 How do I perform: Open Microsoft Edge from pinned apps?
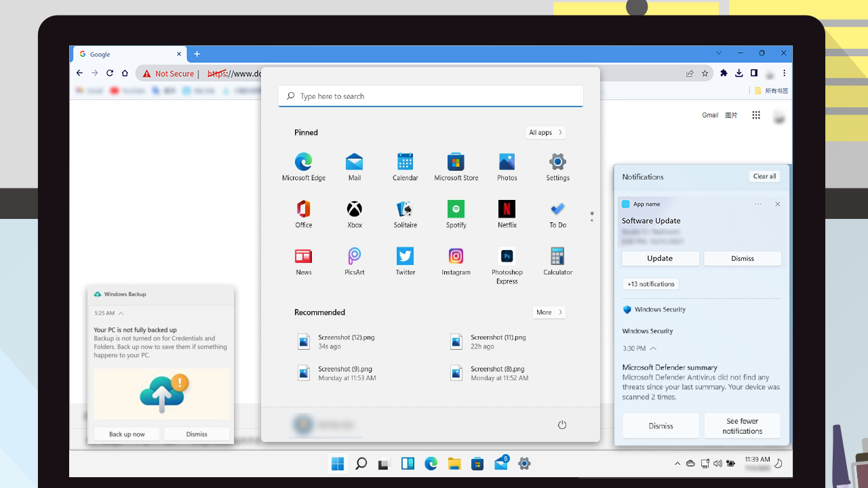click(303, 167)
